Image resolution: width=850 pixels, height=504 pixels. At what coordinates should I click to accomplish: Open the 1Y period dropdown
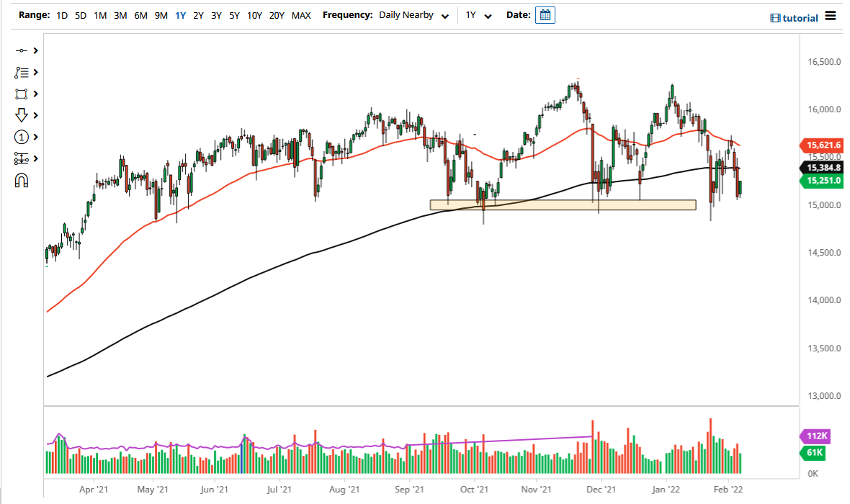coord(476,14)
